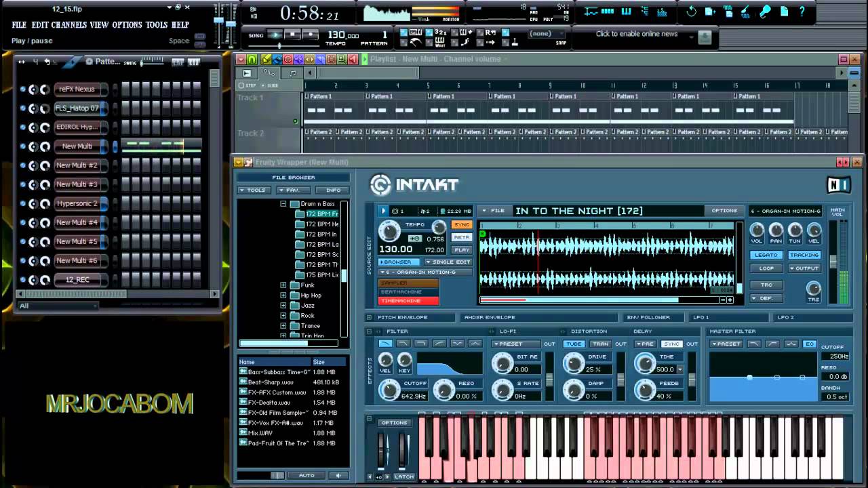Open the HELP menu
The width and height of the screenshot is (868, 488).
[x=180, y=25]
